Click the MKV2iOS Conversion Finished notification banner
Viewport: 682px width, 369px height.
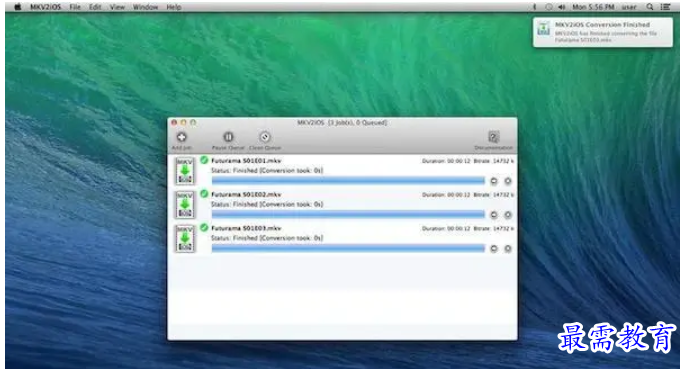(x=602, y=32)
